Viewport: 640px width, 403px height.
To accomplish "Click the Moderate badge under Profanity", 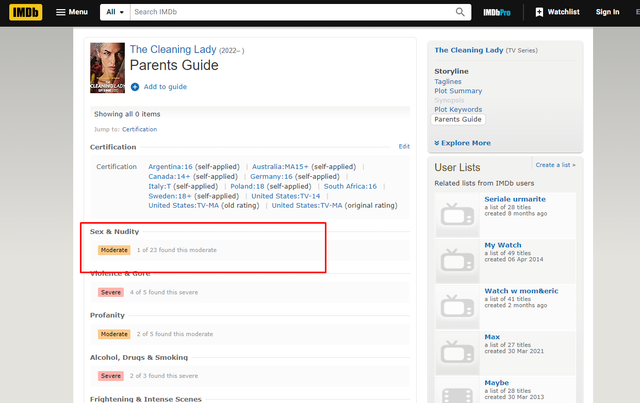I will pos(114,334).
